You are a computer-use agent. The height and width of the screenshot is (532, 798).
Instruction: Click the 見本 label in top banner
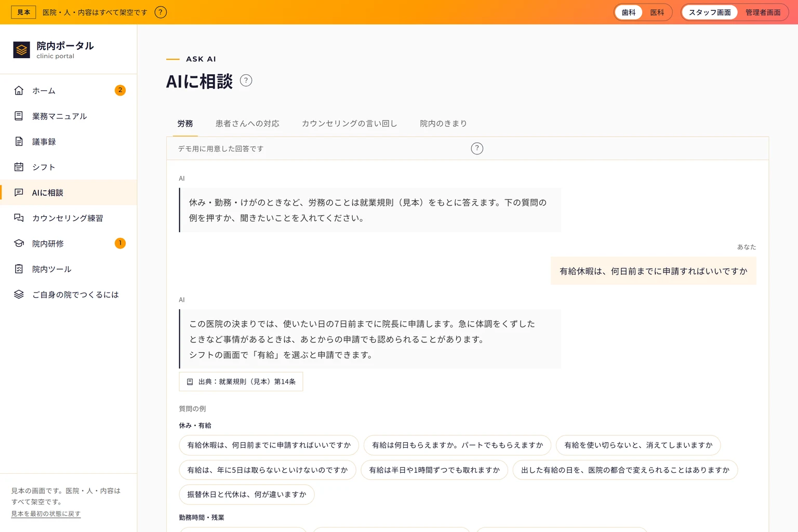click(23, 12)
